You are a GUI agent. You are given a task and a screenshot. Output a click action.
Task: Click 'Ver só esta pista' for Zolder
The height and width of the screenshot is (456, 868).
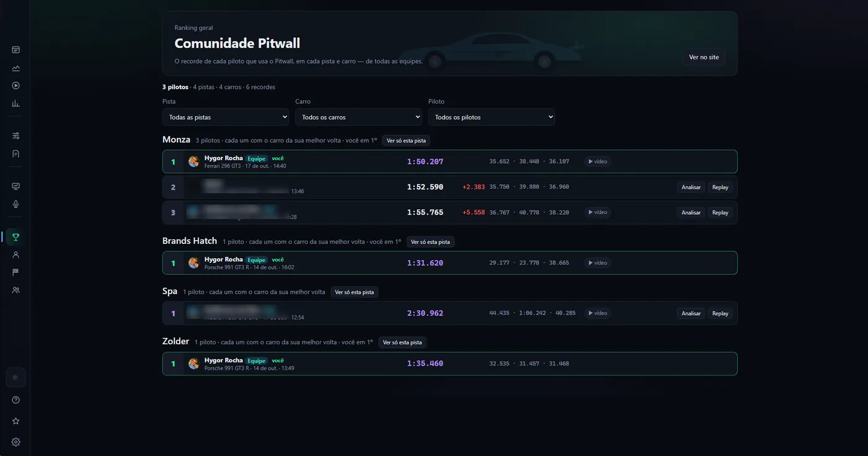(x=402, y=342)
